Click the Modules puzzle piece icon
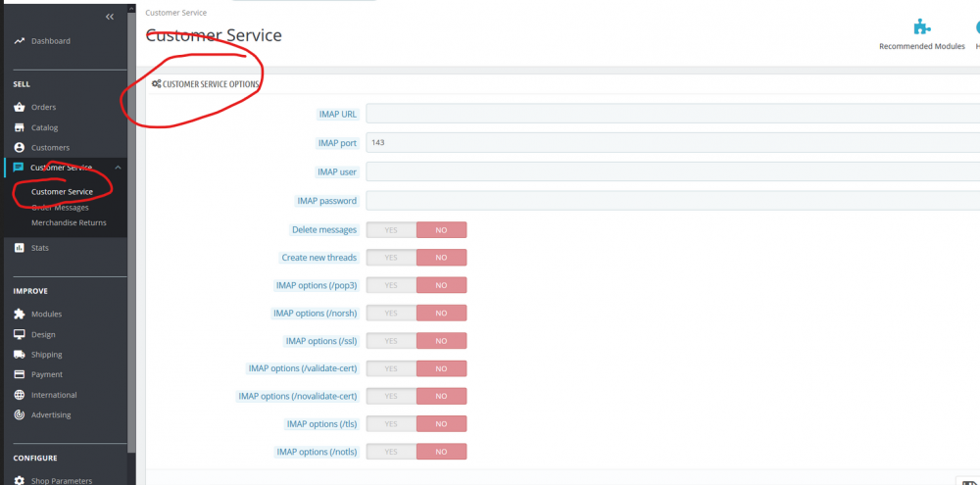This screenshot has height=485, width=980. click(19, 314)
